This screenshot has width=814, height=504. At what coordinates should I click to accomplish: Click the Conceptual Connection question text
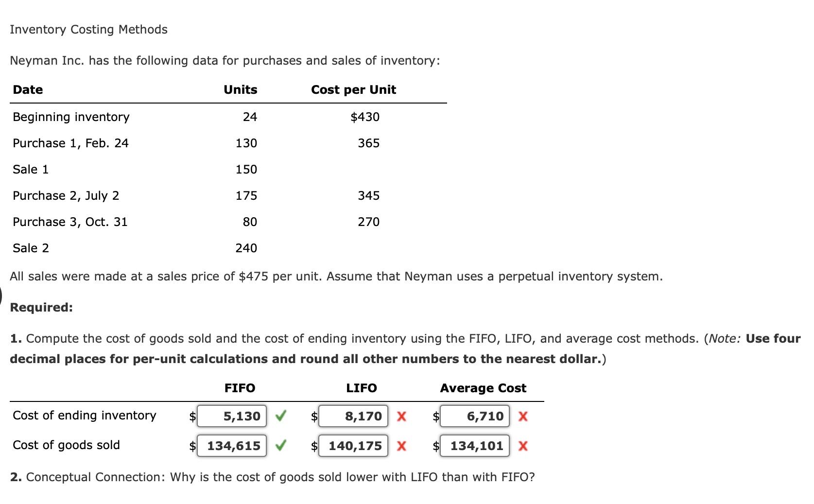tap(272, 477)
